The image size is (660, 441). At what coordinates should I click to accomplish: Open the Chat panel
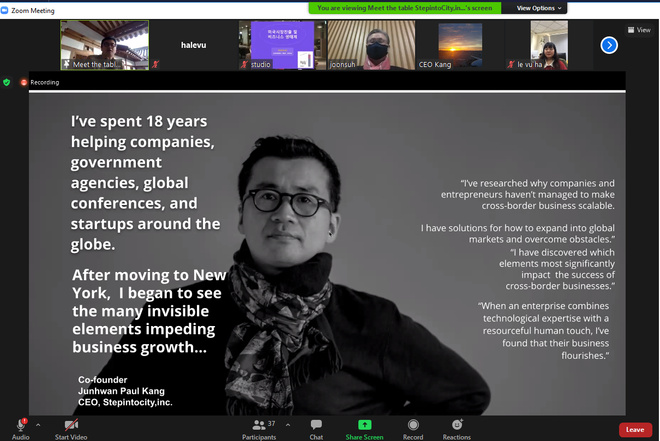[x=316, y=426]
